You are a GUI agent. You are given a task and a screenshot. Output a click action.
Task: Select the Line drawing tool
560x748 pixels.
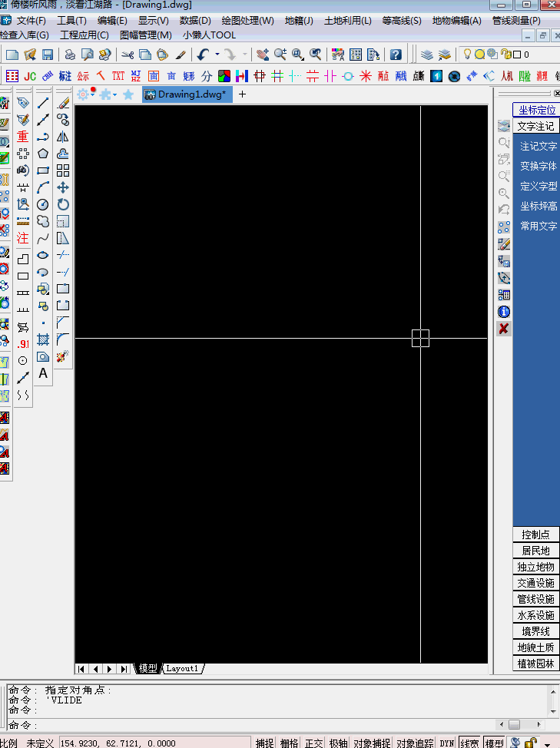pos(43,103)
